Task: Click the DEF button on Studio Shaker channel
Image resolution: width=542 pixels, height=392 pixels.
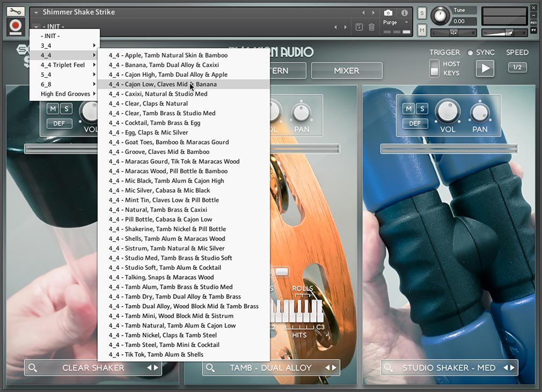Action: coord(414,124)
